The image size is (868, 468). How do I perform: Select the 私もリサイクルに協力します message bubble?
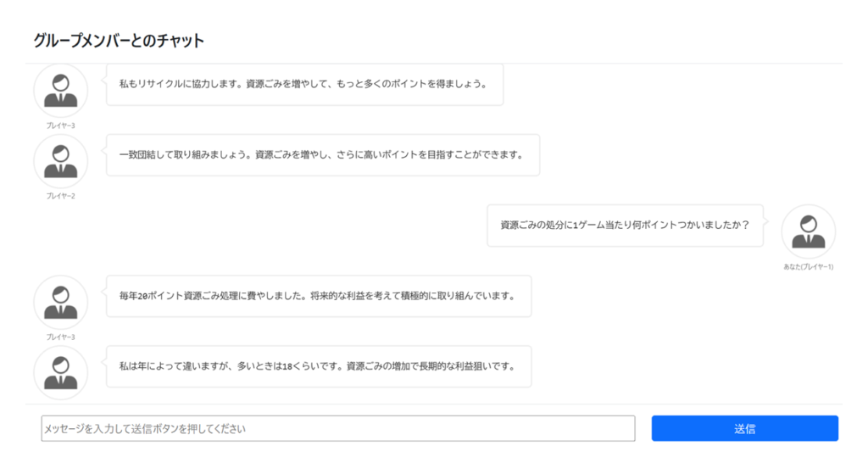click(304, 85)
